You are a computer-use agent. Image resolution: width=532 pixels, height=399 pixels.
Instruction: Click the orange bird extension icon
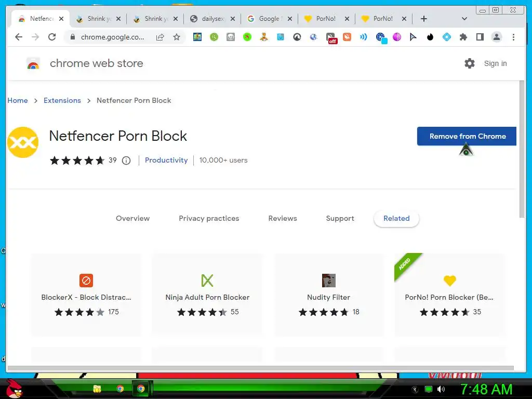coord(347,37)
